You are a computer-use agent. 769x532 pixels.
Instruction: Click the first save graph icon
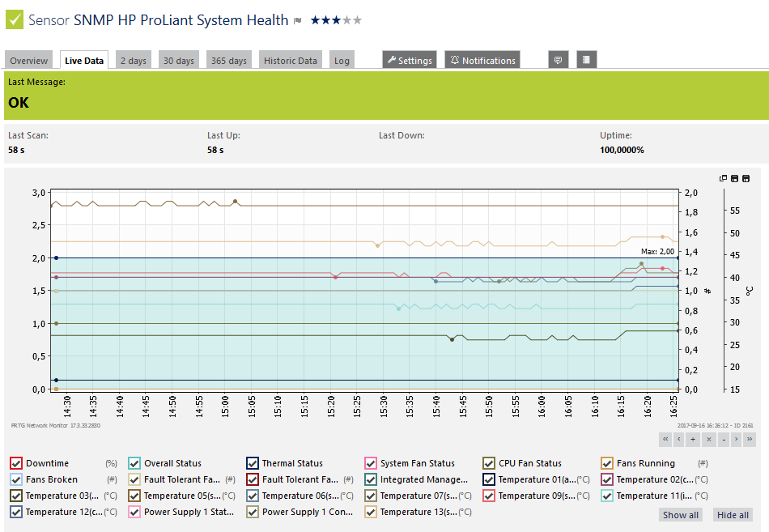coord(734,179)
